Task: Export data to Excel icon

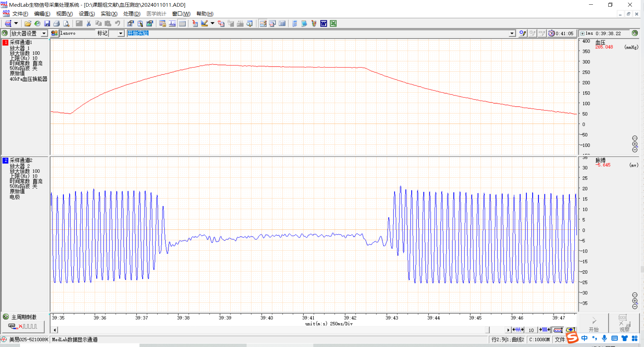Action: pyautogui.click(x=333, y=24)
